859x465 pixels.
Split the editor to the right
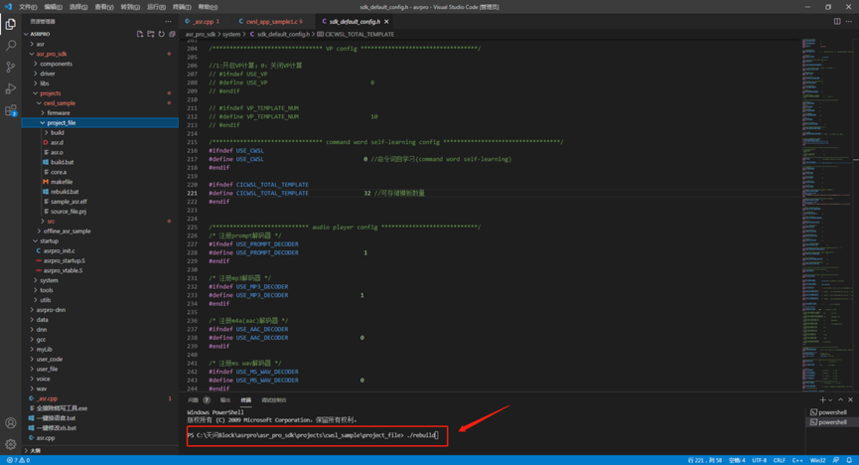click(x=837, y=21)
